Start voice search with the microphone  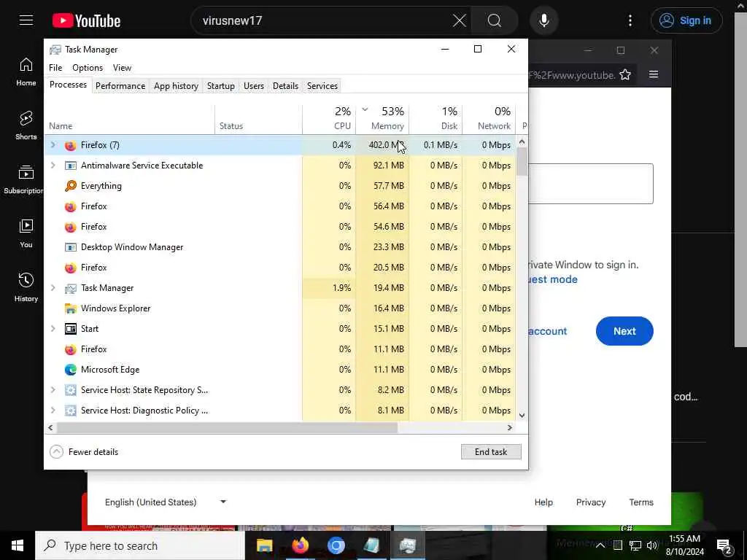[x=543, y=20]
